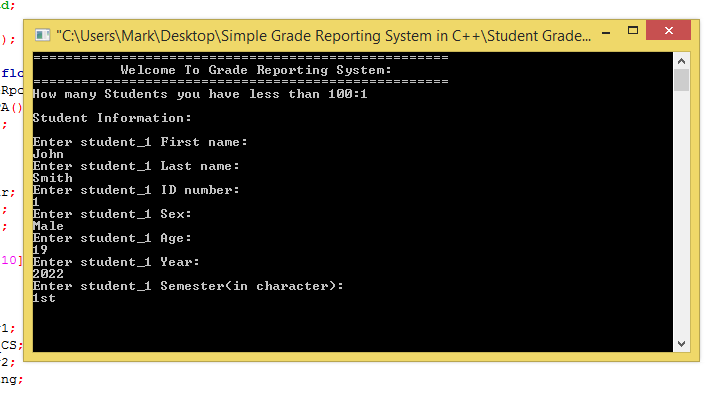
Task: Click the scrollbar up arrow
Action: click(682, 61)
